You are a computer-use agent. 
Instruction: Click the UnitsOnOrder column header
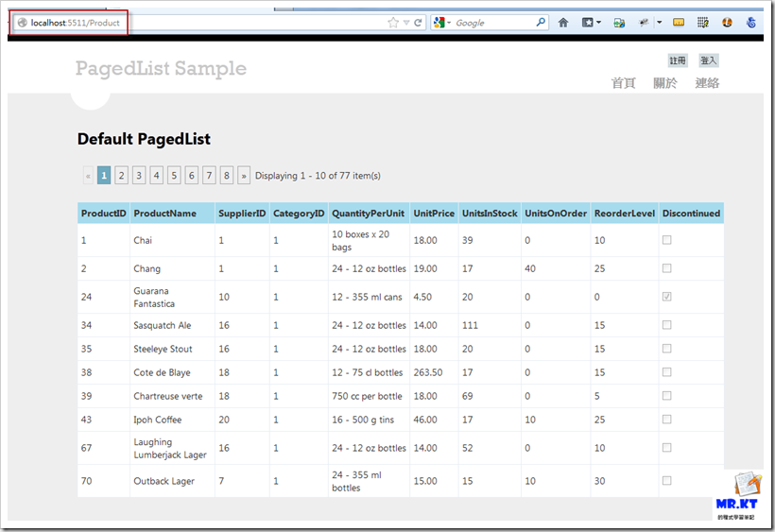556,214
